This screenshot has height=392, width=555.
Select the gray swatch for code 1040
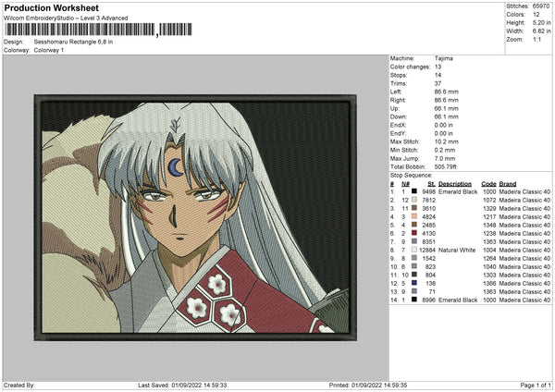click(413, 266)
